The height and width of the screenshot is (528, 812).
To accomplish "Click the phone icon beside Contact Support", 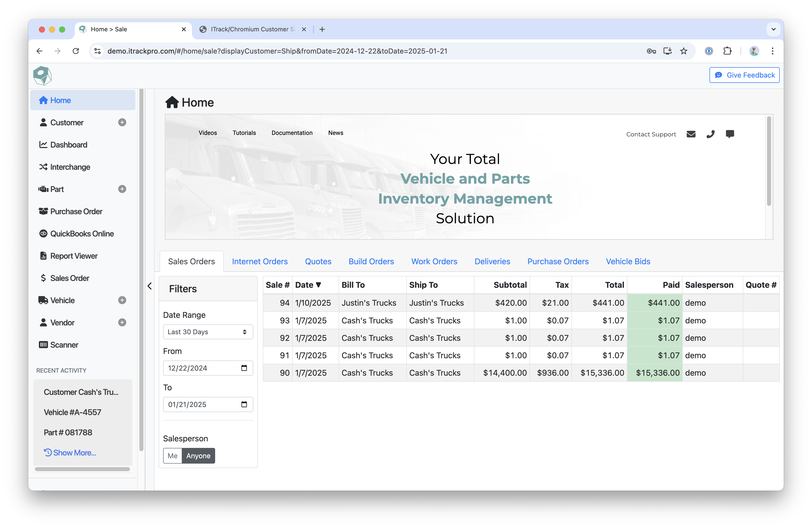I will tap(710, 134).
